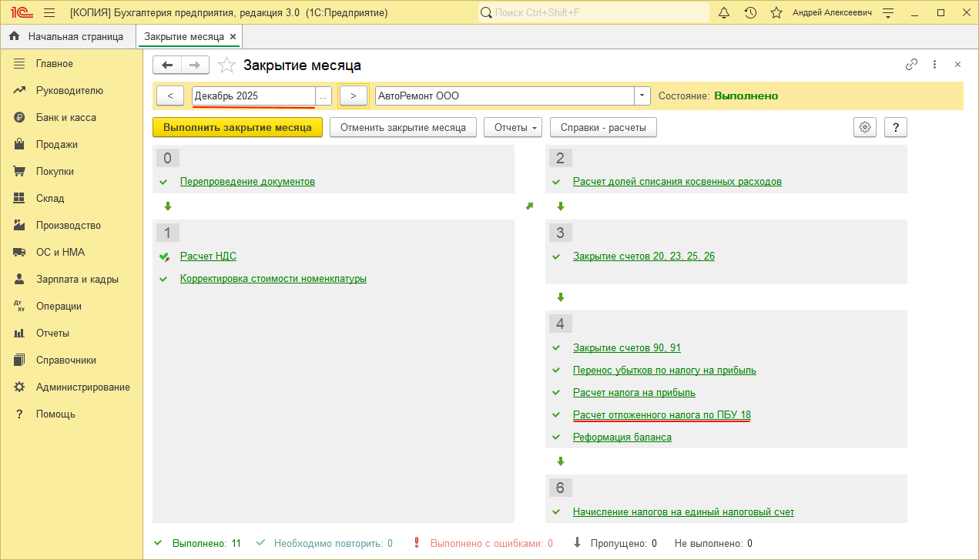Viewport: 979px width, 560px height.
Task: Copy link via chain icon
Action: (911, 65)
